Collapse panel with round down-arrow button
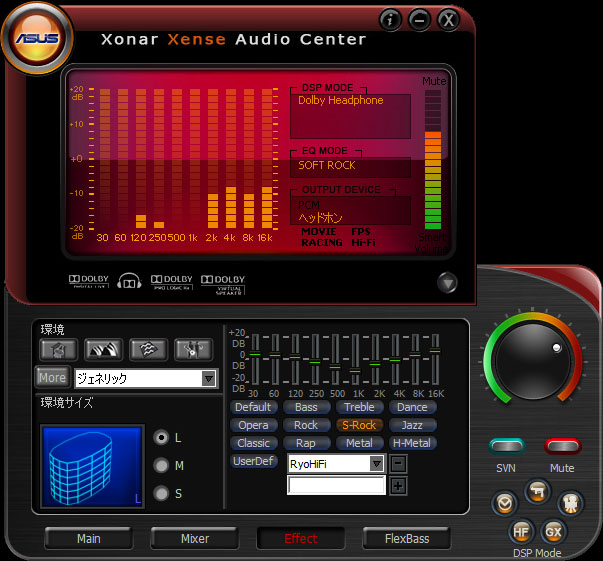Screen dimensions: 603x561 point(447,283)
